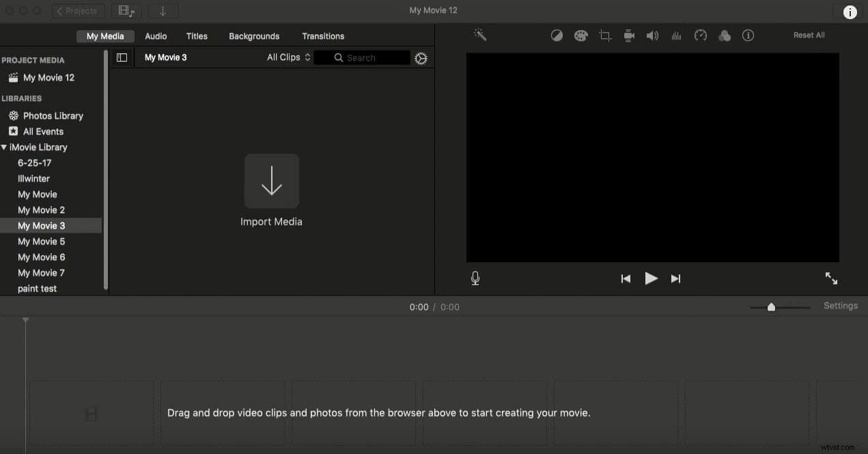The width and height of the screenshot is (868, 454).
Task: Switch to Transitions tab
Action: point(323,36)
